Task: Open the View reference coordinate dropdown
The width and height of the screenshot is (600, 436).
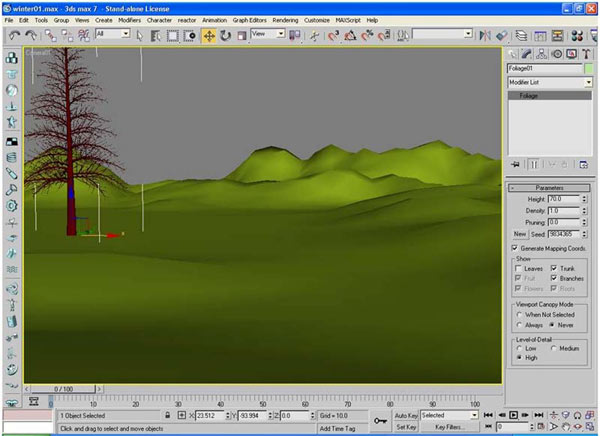Action: [268, 34]
